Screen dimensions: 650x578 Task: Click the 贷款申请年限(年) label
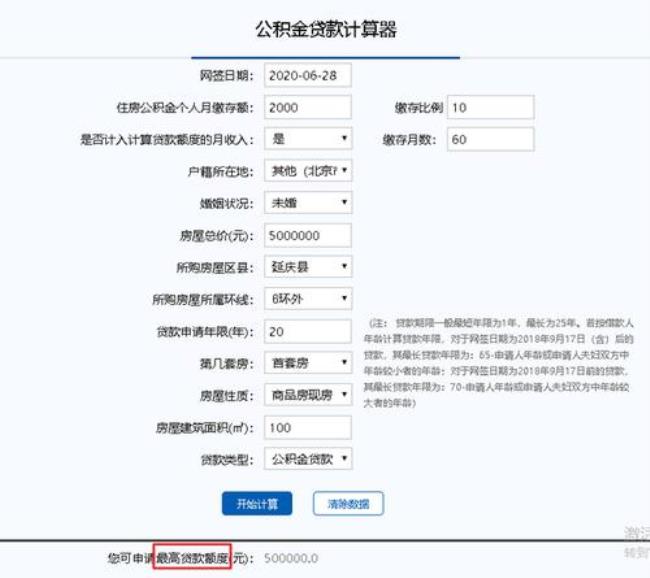pos(205,332)
